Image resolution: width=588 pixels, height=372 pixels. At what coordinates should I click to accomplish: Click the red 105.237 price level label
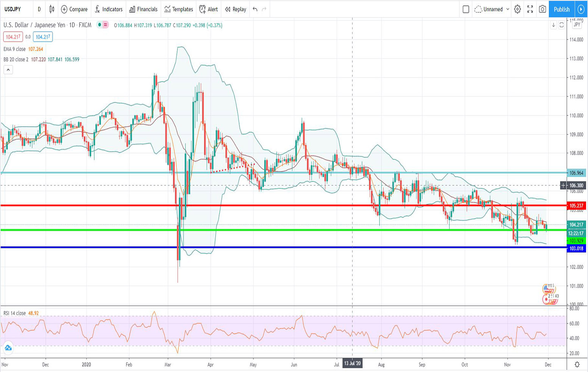[x=576, y=206]
